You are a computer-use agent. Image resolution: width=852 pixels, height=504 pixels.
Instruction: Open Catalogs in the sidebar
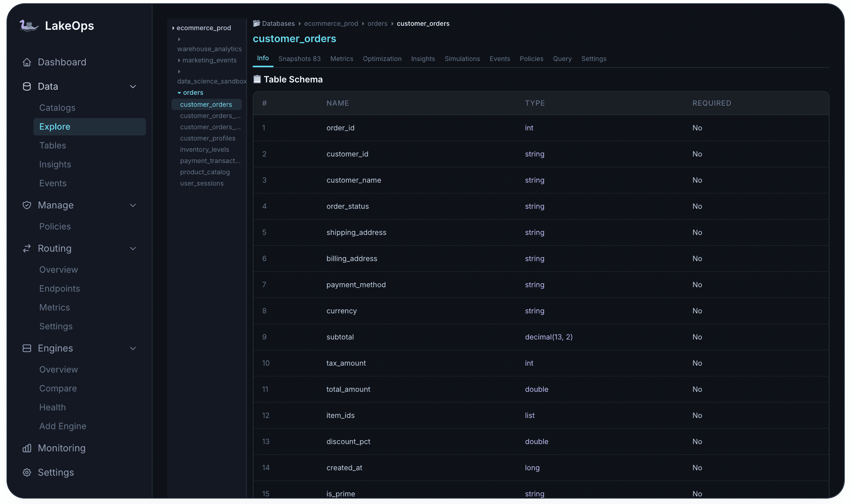pos(57,108)
